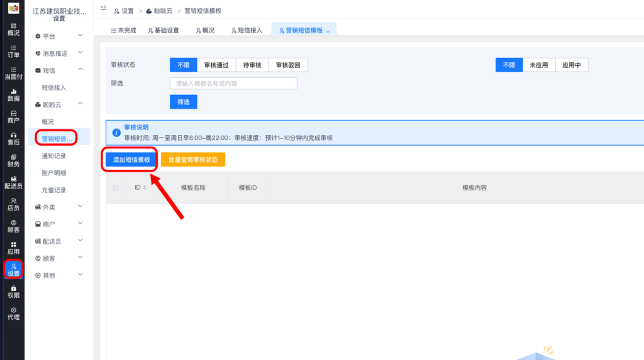
Task: Click the logo at top-left corner
Action: pos(14,8)
